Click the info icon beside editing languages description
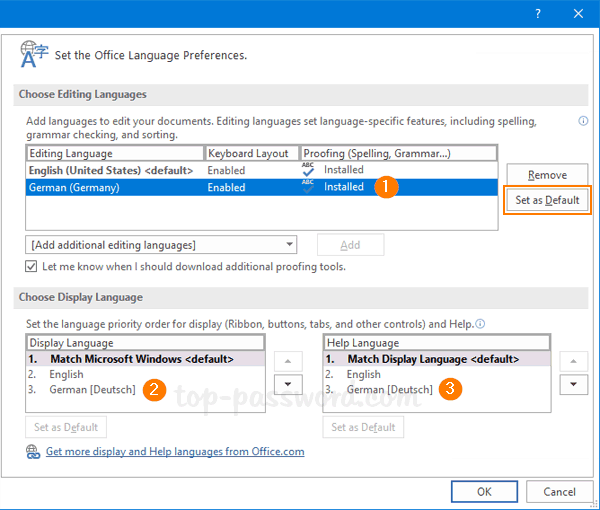600x510 pixels. coord(583,121)
